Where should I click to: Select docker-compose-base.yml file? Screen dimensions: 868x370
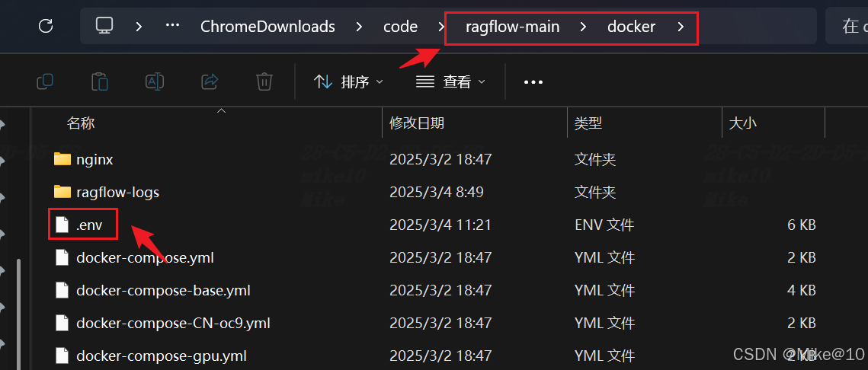[163, 290]
